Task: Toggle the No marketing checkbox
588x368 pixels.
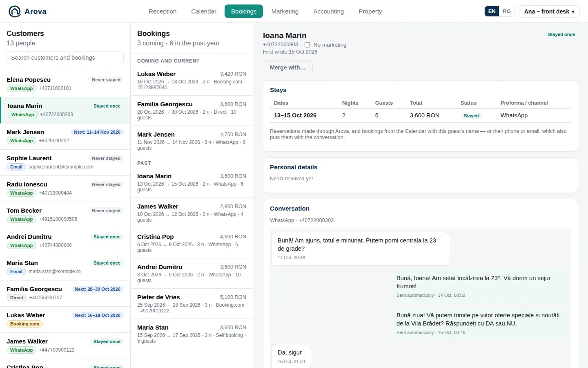Action: [307, 45]
